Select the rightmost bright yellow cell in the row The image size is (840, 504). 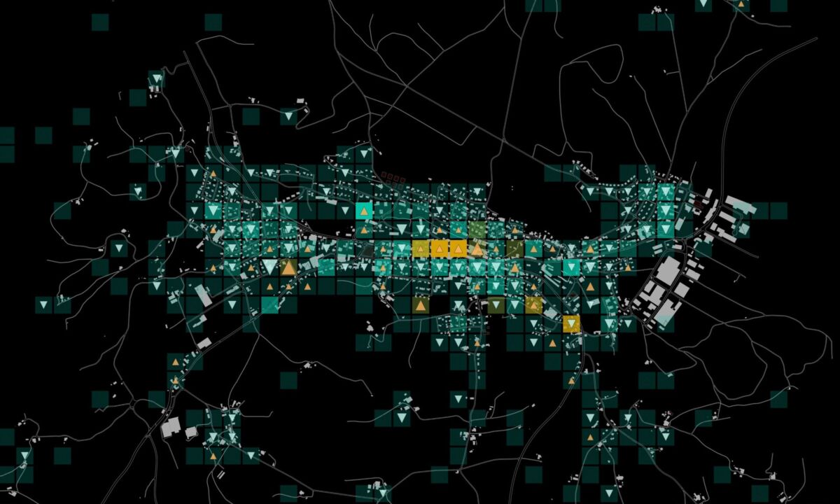coord(458,248)
